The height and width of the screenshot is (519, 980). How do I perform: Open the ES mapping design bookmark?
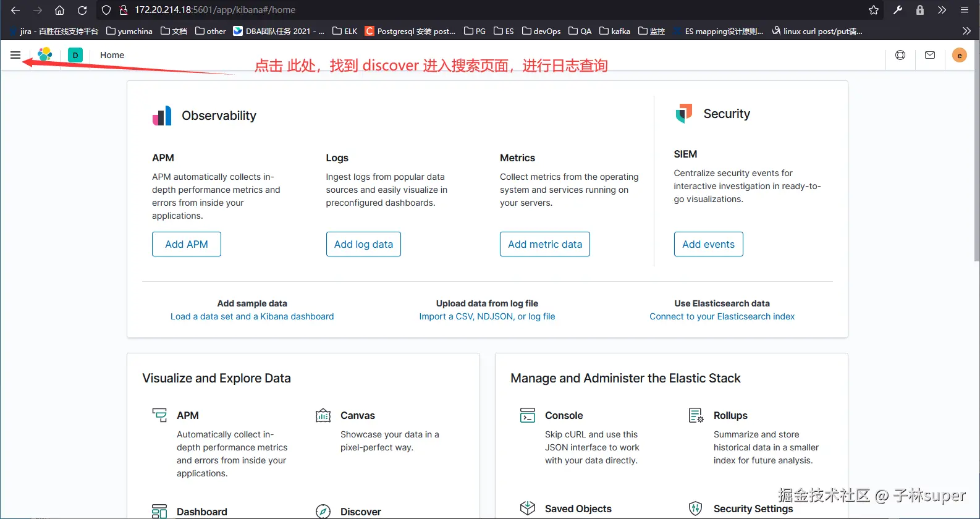click(719, 31)
